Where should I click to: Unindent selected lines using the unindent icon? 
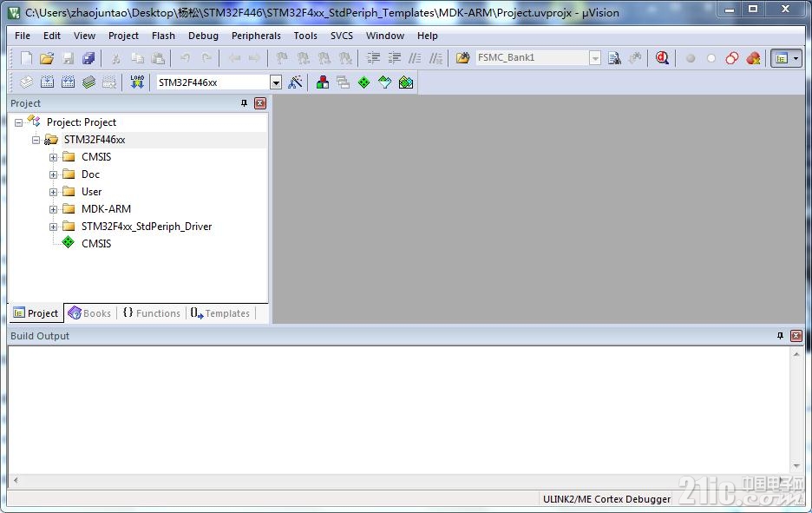394,58
